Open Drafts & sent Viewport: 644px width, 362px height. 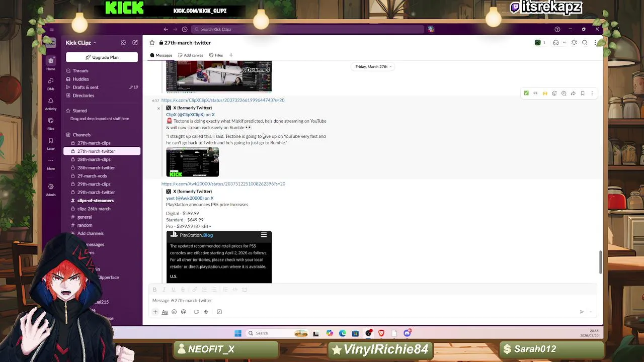click(86, 87)
